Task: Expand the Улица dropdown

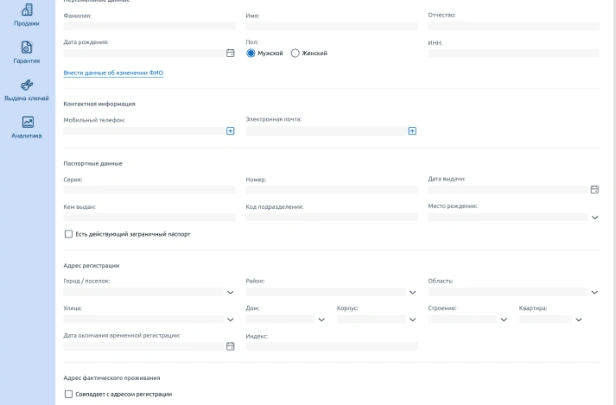Action: tap(230, 320)
